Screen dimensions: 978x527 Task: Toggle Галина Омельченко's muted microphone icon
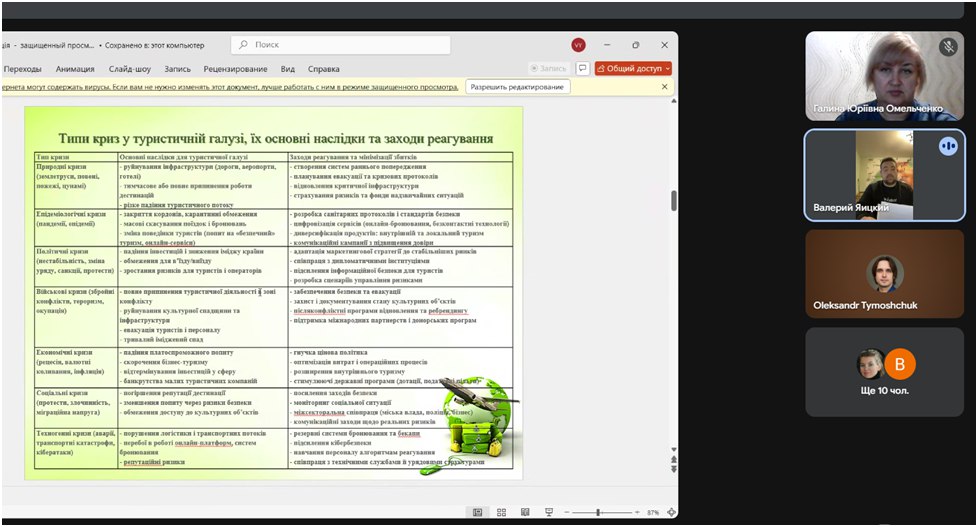point(948,47)
